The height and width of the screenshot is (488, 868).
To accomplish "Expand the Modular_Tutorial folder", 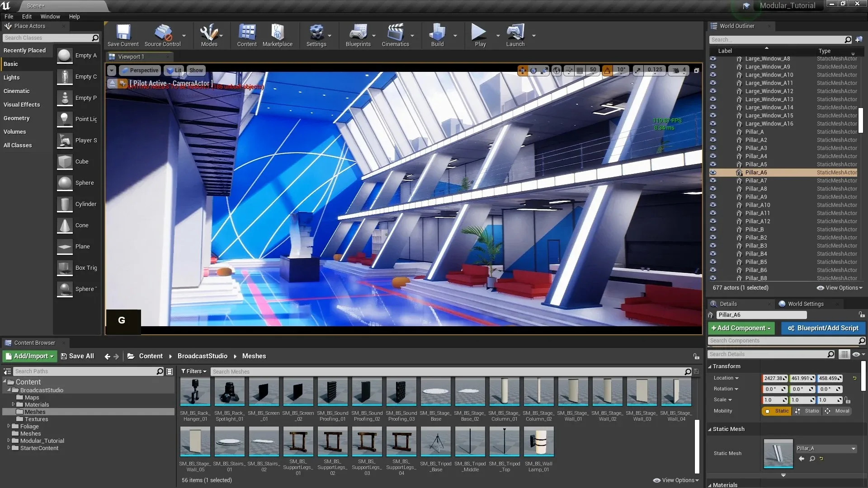I will pyautogui.click(x=9, y=441).
